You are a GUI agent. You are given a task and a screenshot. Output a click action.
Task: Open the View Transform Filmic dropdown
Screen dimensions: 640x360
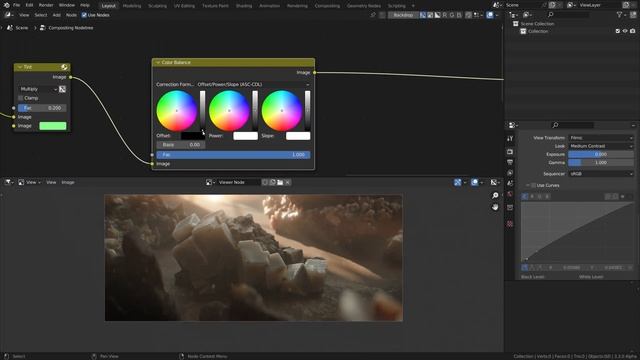click(601, 138)
